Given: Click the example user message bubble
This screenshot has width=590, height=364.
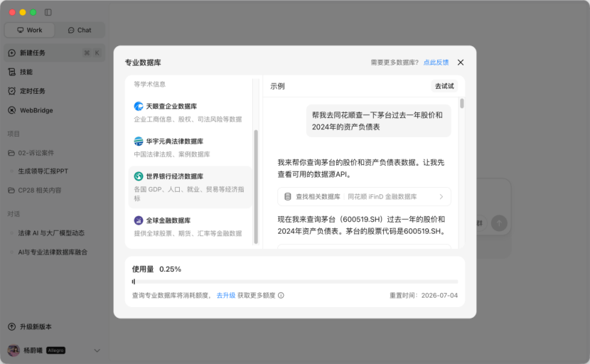Looking at the screenshot, I should coord(379,121).
